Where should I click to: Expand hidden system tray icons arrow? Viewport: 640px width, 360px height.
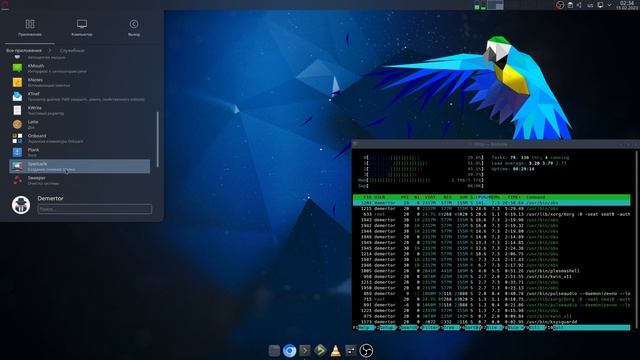[x=609, y=5]
